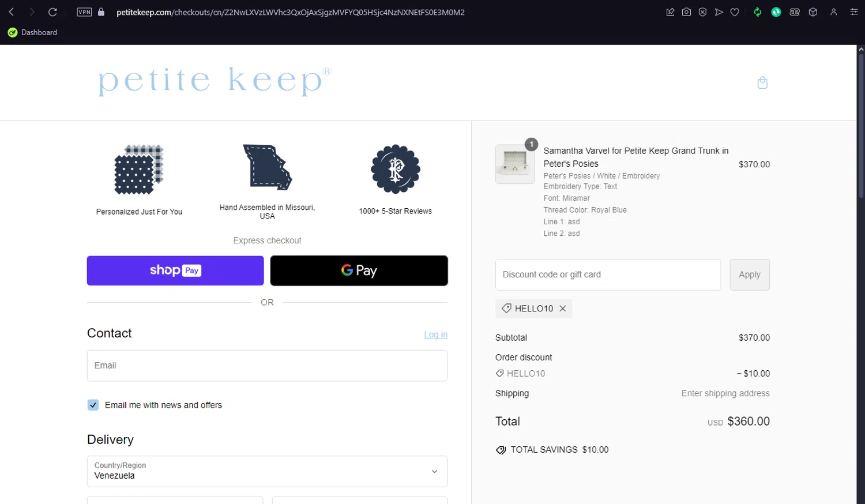Image resolution: width=865 pixels, height=504 pixels.
Task: Open the browser profile icon
Action: point(833,12)
